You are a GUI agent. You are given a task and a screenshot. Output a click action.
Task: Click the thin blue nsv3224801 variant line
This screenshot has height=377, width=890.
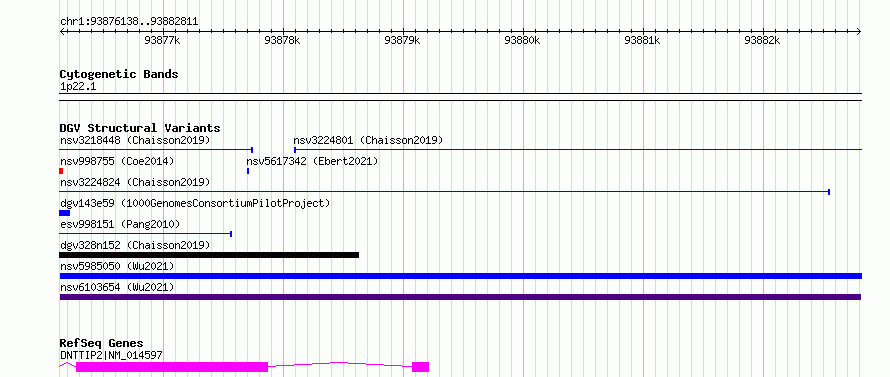pos(578,150)
